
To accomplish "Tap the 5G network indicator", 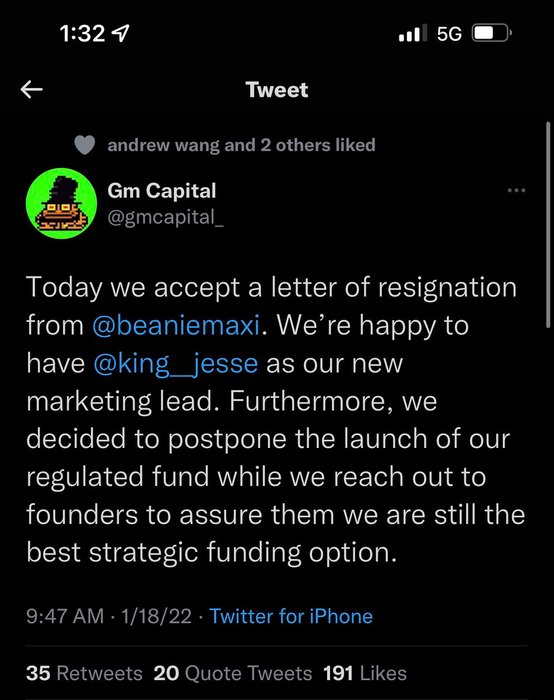I will (x=449, y=33).
